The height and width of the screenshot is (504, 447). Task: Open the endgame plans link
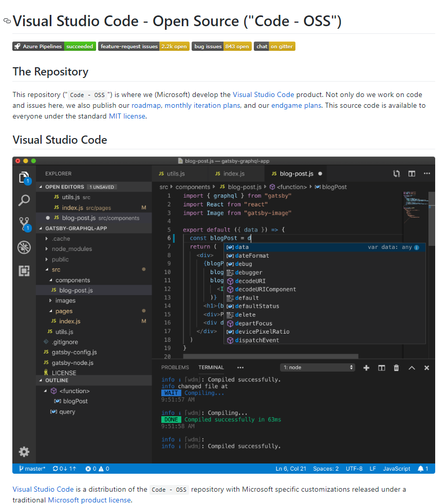point(296,105)
